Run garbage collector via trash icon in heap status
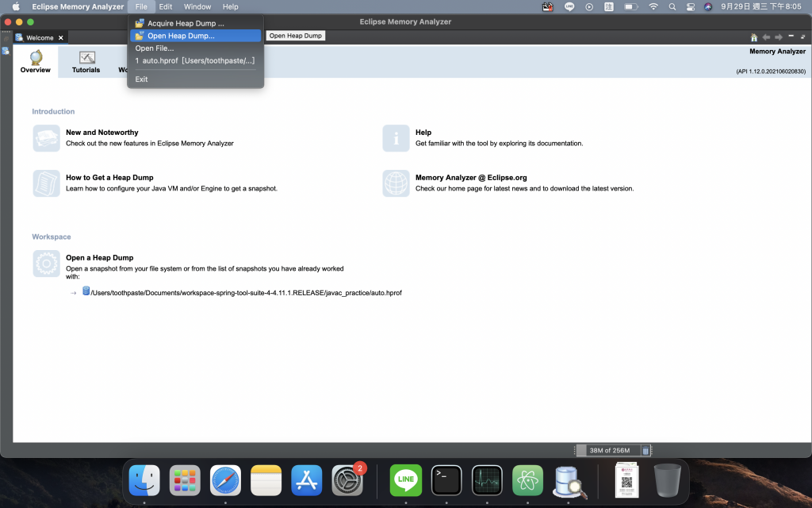The image size is (812, 508). 645,451
